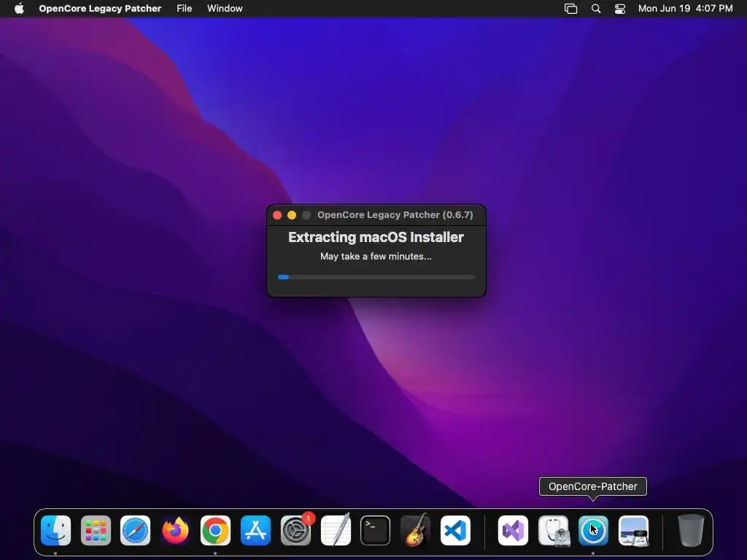The image size is (747, 560).
Task: Close the OpenCore Legacy Patcher window
Action: coord(277,215)
